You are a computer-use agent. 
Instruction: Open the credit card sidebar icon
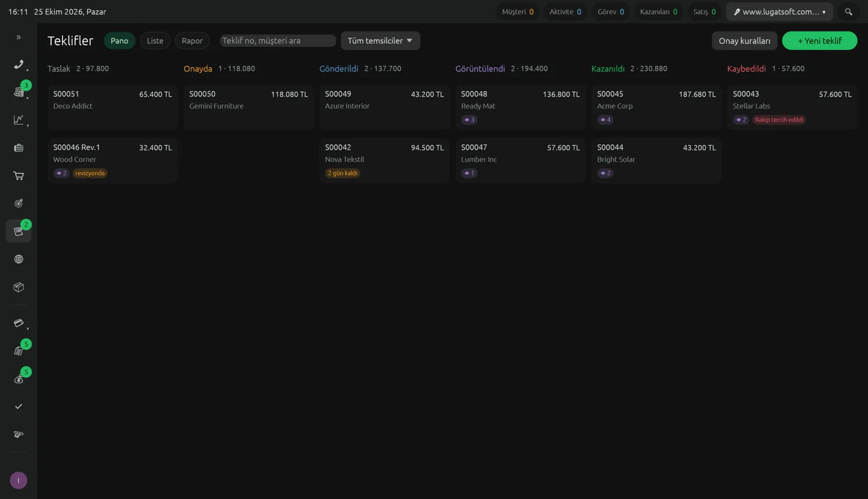[18, 323]
